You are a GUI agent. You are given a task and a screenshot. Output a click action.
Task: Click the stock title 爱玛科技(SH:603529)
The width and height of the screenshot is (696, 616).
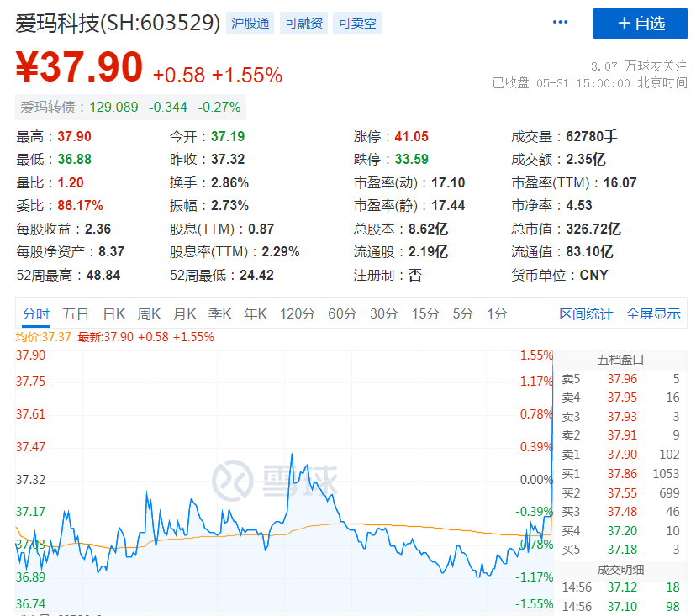[x=118, y=23]
